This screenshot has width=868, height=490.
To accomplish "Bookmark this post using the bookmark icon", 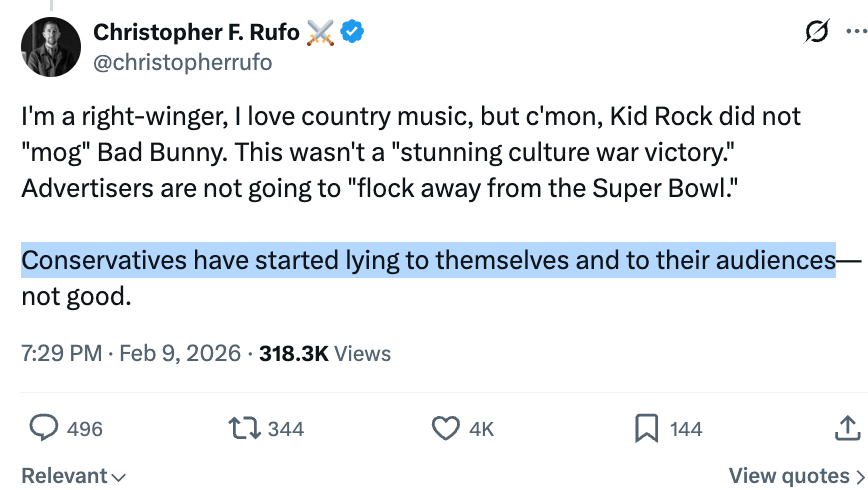I will point(647,428).
